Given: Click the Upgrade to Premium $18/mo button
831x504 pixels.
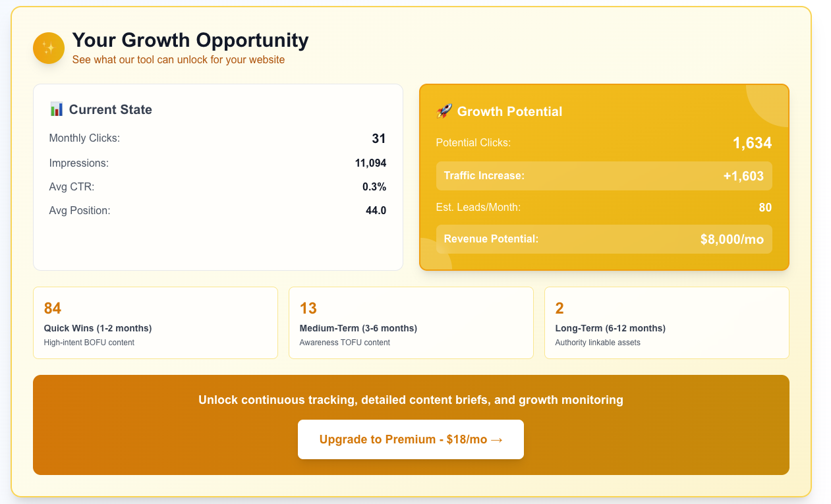Looking at the screenshot, I should click(411, 439).
